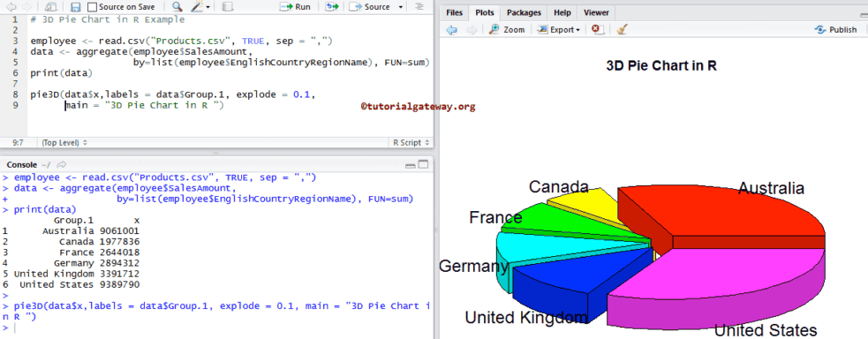
Task: View current working directory arrow in Console
Action: pos(62,165)
